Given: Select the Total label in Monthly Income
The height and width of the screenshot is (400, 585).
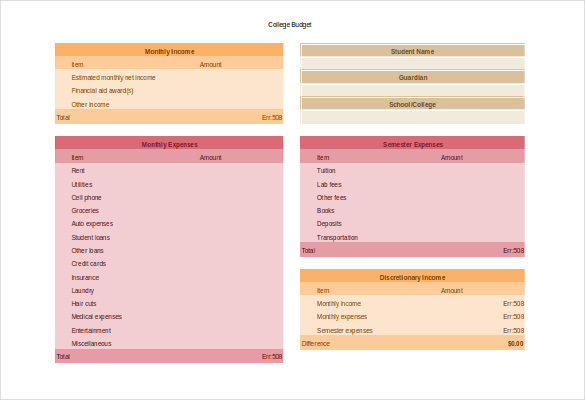Looking at the screenshot, I should click(63, 118).
